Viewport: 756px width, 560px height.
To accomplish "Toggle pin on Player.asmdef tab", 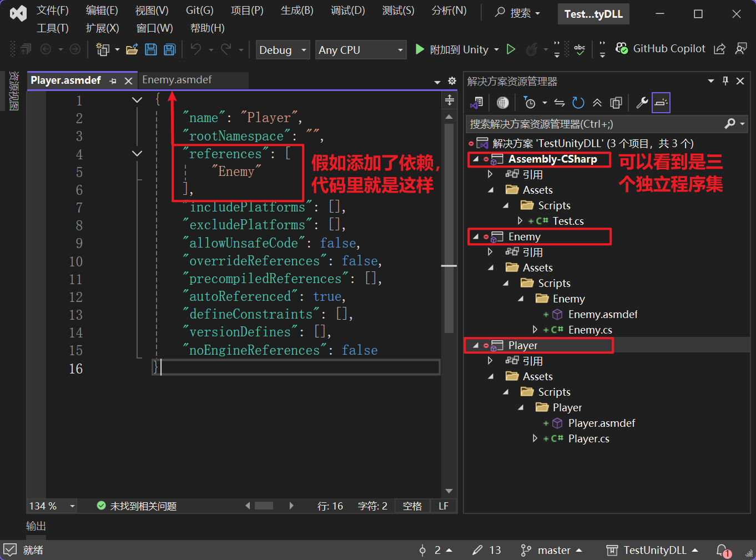I will pyautogui.click(x=113, y=81).
